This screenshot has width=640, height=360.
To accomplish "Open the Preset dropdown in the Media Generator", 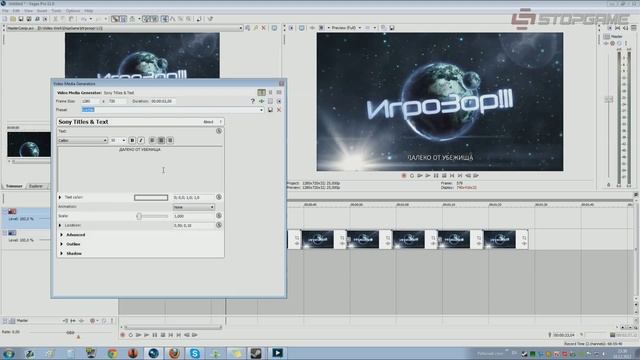I will click(x=261, y=110).
